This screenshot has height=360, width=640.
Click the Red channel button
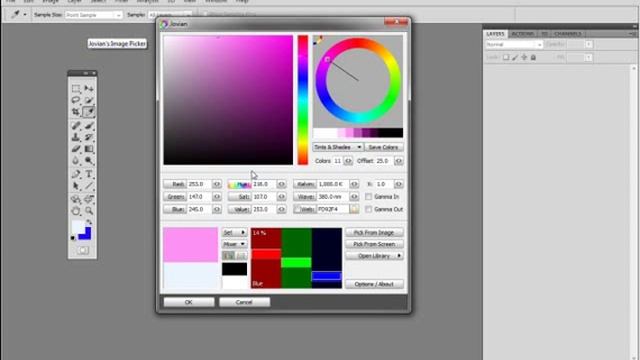[x=175, y=184]
